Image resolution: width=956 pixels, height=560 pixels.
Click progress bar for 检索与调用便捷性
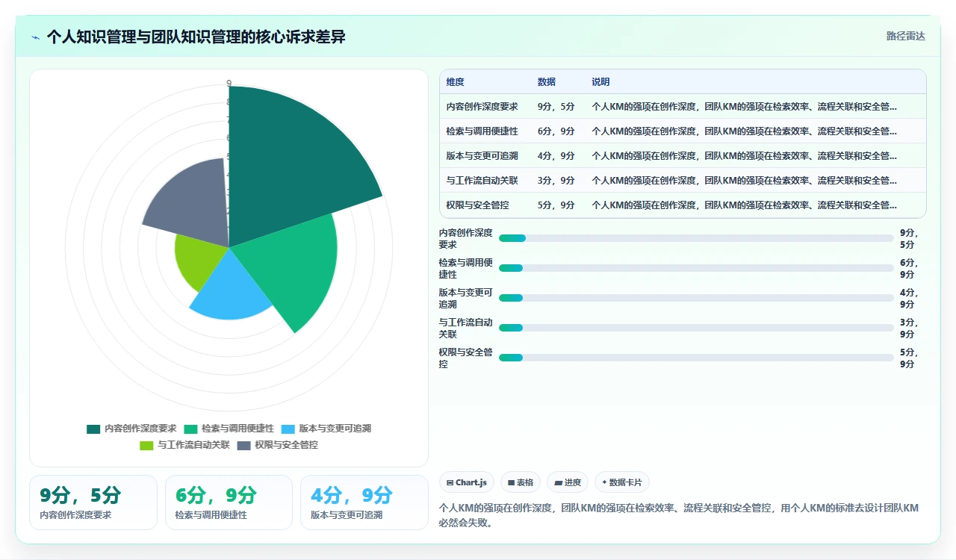(x=696, y=268)
